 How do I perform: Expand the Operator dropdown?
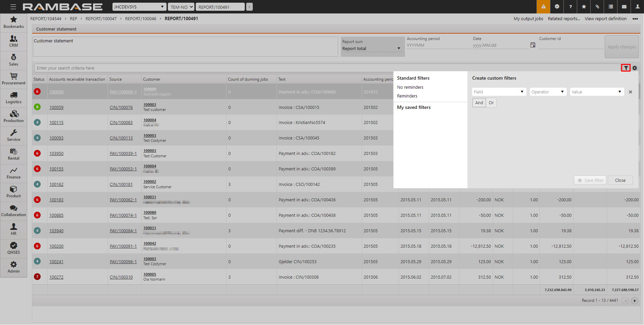tap(548, 92)
